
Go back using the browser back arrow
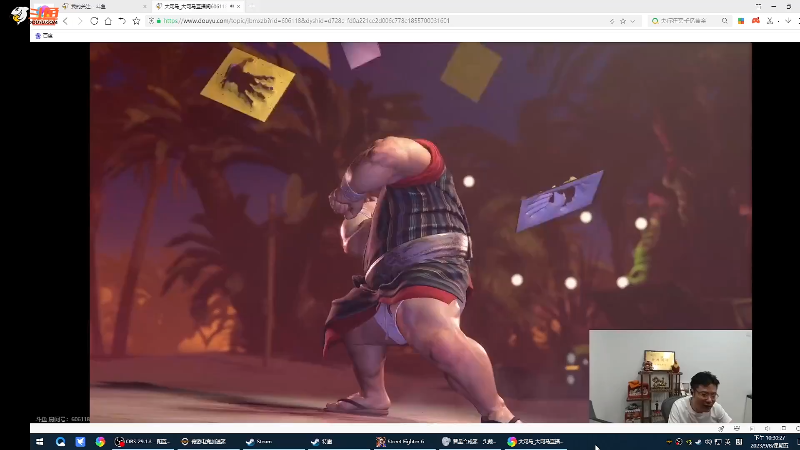(65, 21)
